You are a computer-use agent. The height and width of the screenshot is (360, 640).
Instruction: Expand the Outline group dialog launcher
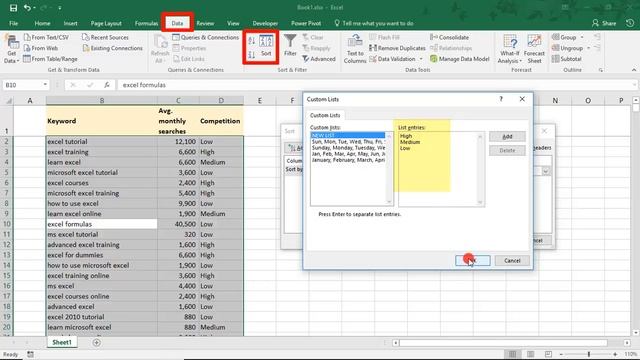(x=601, y=70)
